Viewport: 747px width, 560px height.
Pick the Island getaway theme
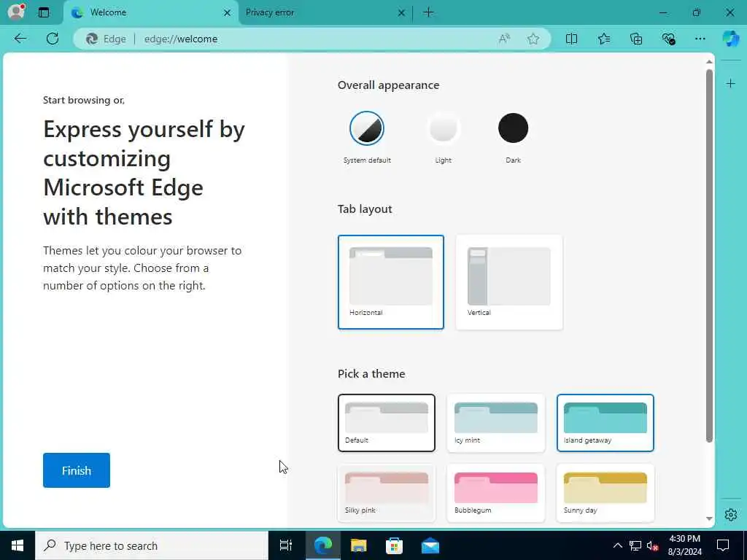(x=605, y=423)
